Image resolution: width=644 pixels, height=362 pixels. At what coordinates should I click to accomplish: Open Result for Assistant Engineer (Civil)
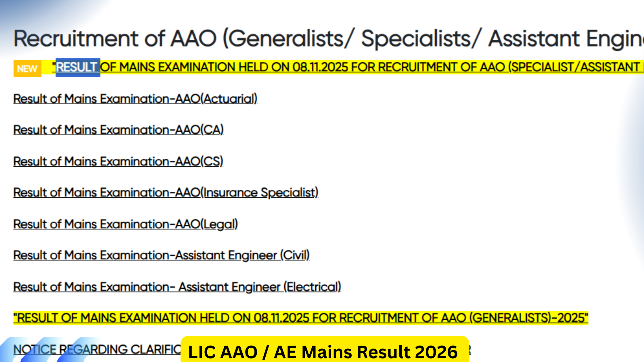(161, 255)
